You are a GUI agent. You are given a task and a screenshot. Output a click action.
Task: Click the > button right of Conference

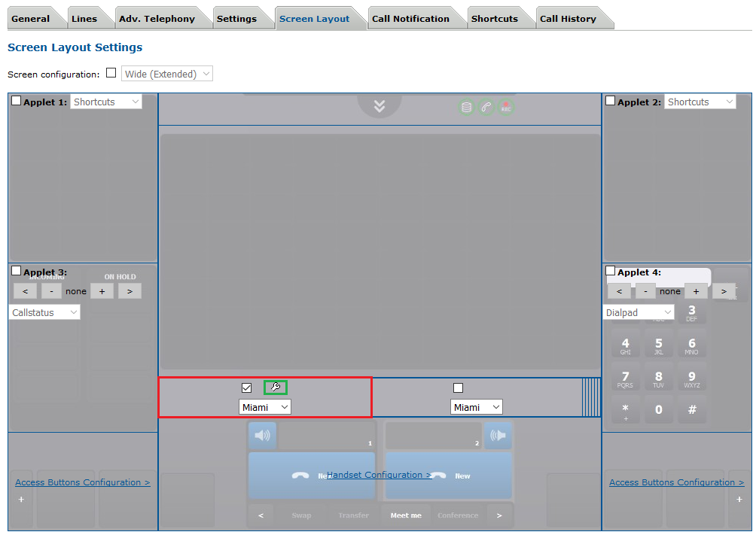tap(499, 515)
